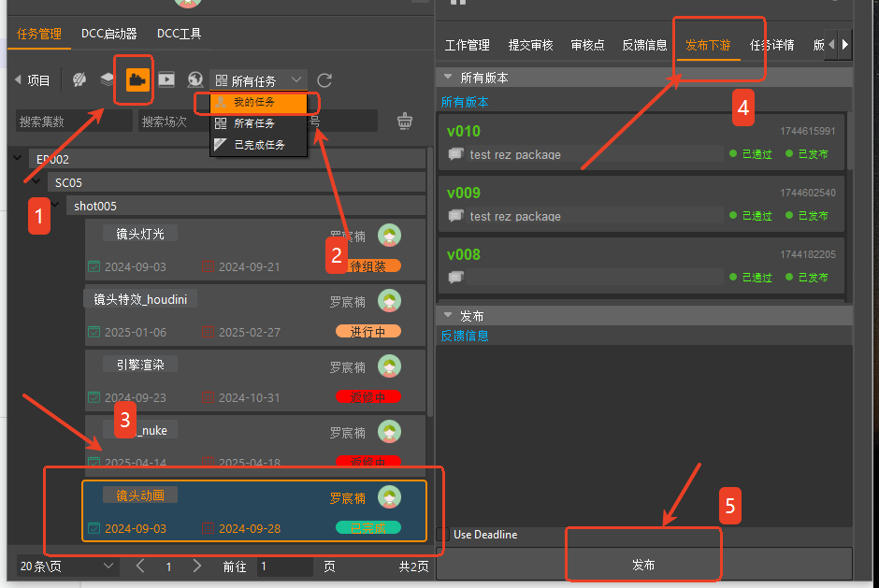Collapse the 所有版本 section header
Image resolution: width=879 pixels, height=588 pixels.
pyautogui.click(x=449, y=78)
